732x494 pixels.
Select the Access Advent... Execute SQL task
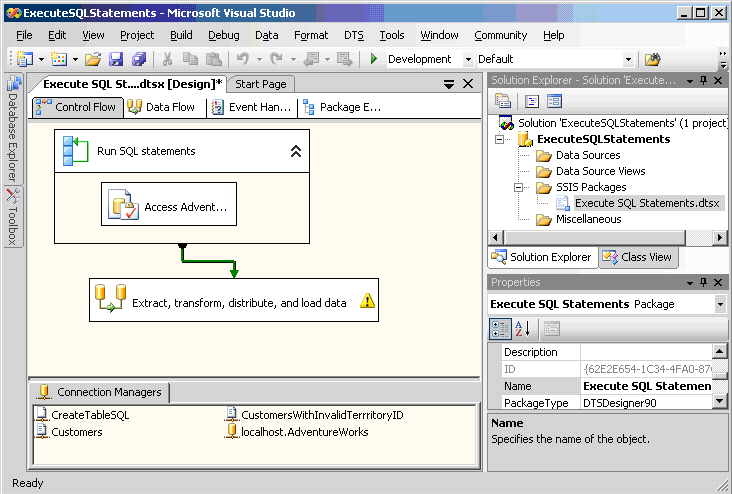169,204
